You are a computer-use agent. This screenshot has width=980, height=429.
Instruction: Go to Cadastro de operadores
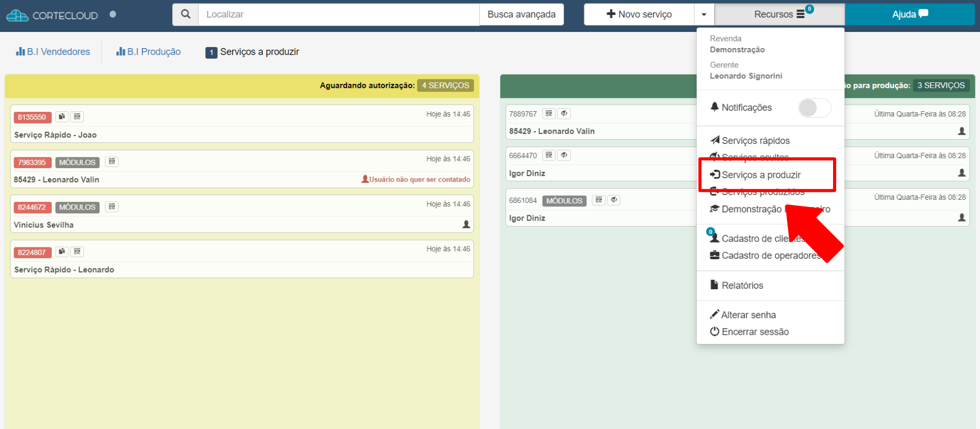765,256
